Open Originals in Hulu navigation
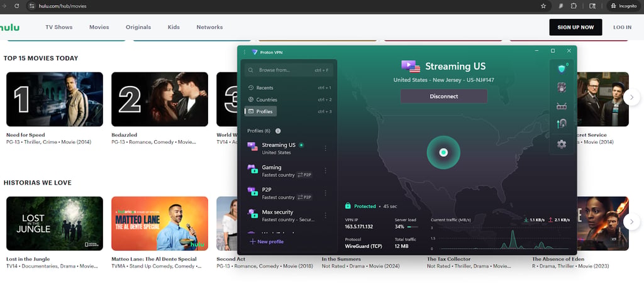 (x=138, y=27)
